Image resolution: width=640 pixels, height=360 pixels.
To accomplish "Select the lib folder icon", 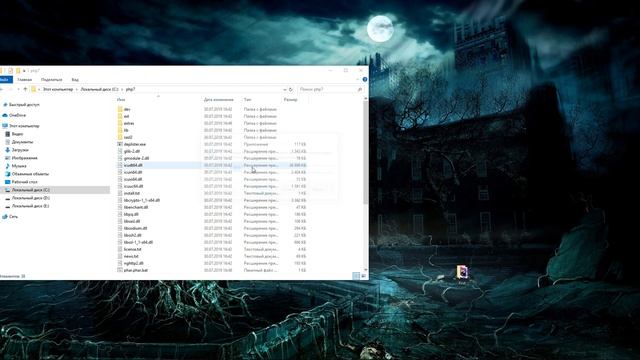I will point(120,130).
